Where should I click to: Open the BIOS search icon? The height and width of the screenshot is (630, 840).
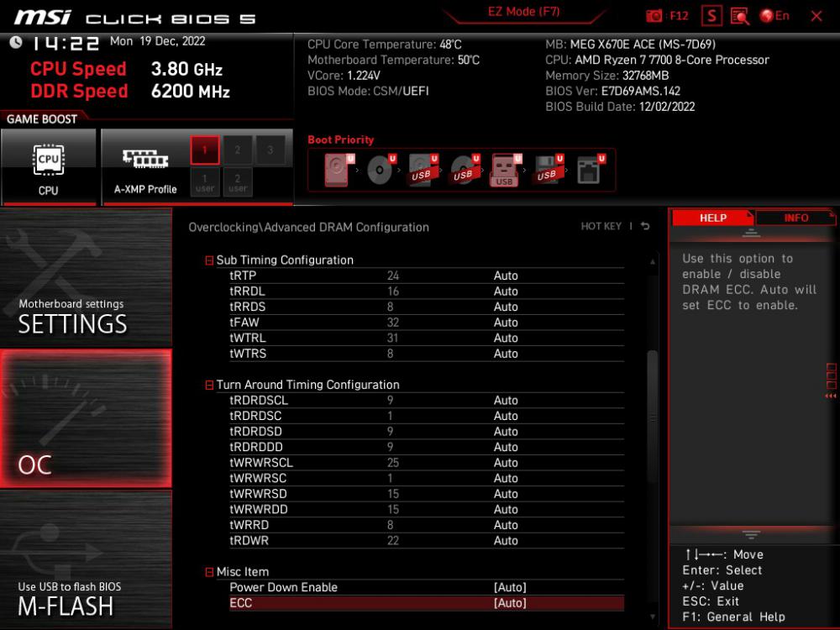click(x=740, y=16)
